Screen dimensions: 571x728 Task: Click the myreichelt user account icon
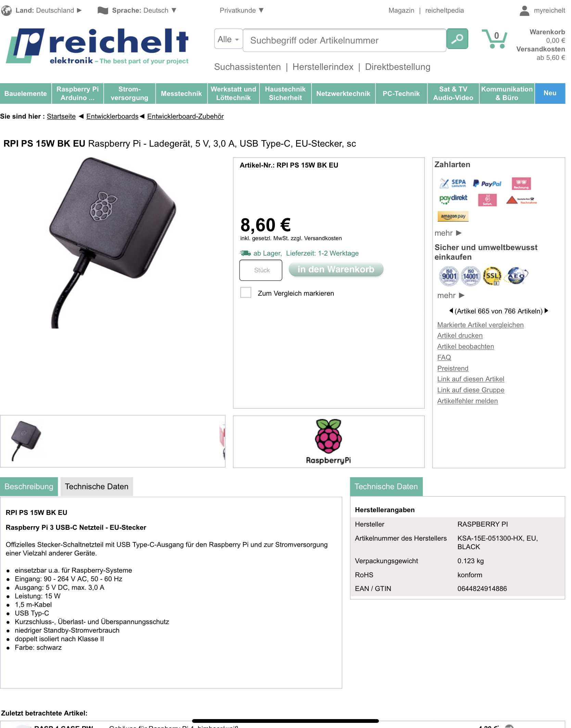(524, 11)
